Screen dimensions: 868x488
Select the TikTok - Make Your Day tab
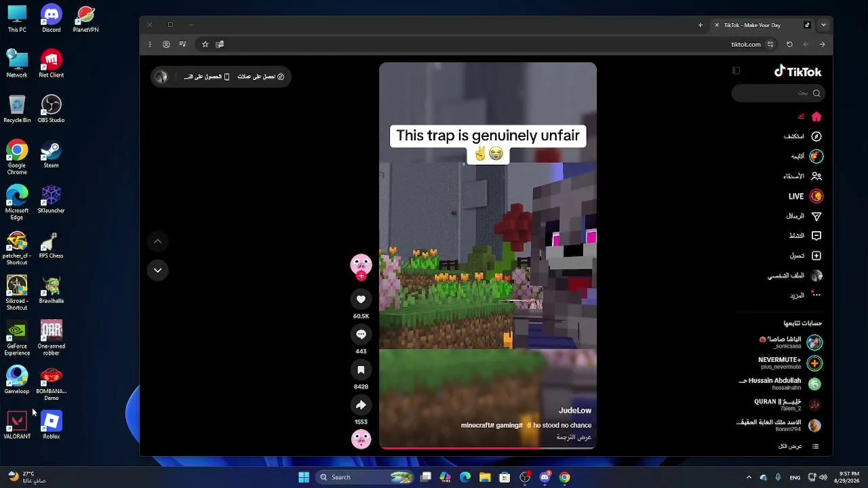click(x=763, y=25)
